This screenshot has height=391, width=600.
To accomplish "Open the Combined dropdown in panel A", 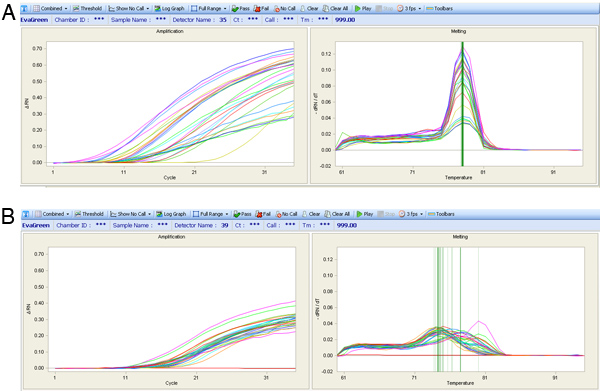I will [x=50, y=8].
